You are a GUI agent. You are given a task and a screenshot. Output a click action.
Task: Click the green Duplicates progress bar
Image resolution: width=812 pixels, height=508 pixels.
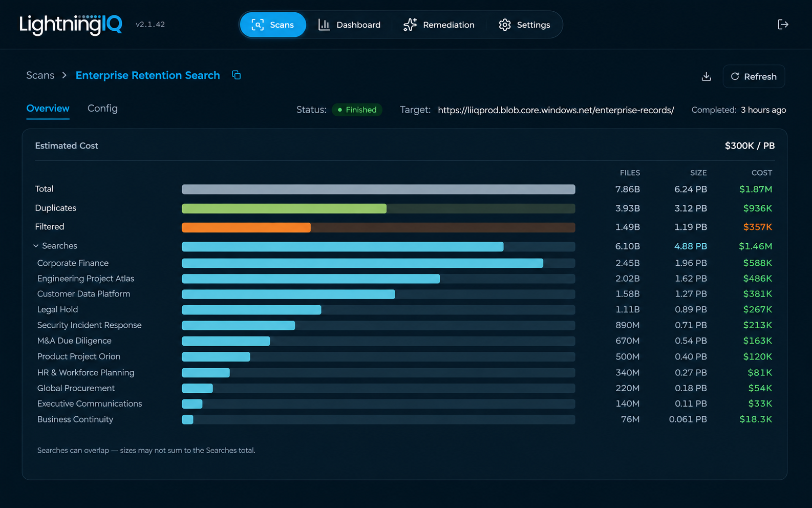point(284,208)
